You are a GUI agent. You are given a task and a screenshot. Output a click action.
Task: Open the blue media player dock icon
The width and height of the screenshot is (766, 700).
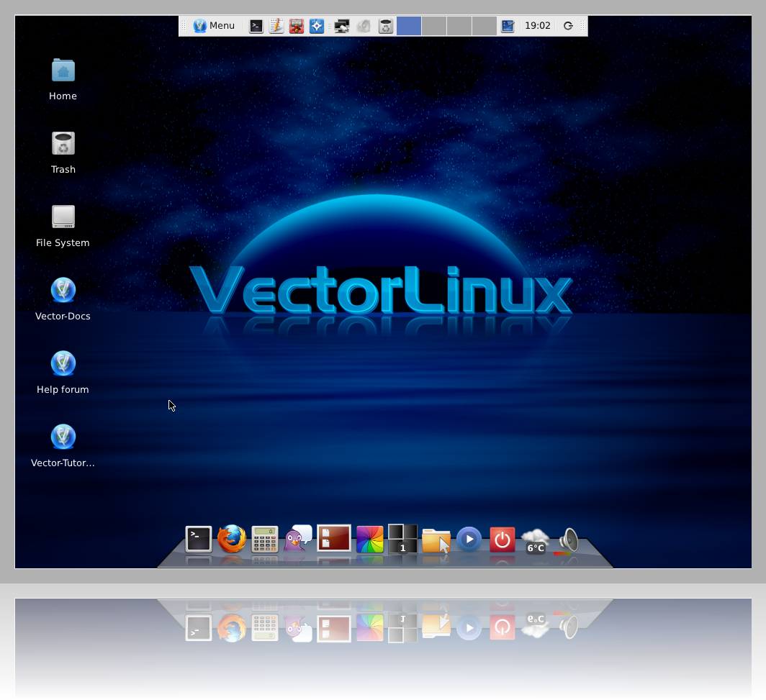[469, 539]
